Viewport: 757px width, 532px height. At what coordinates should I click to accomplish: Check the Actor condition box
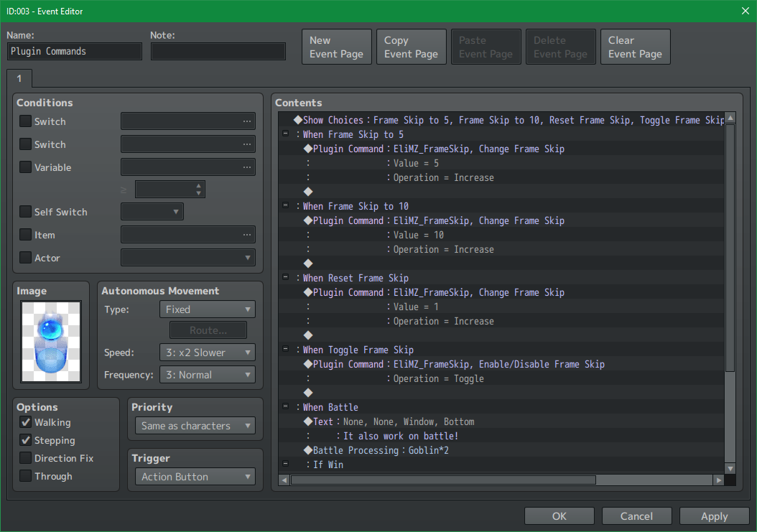26,257
